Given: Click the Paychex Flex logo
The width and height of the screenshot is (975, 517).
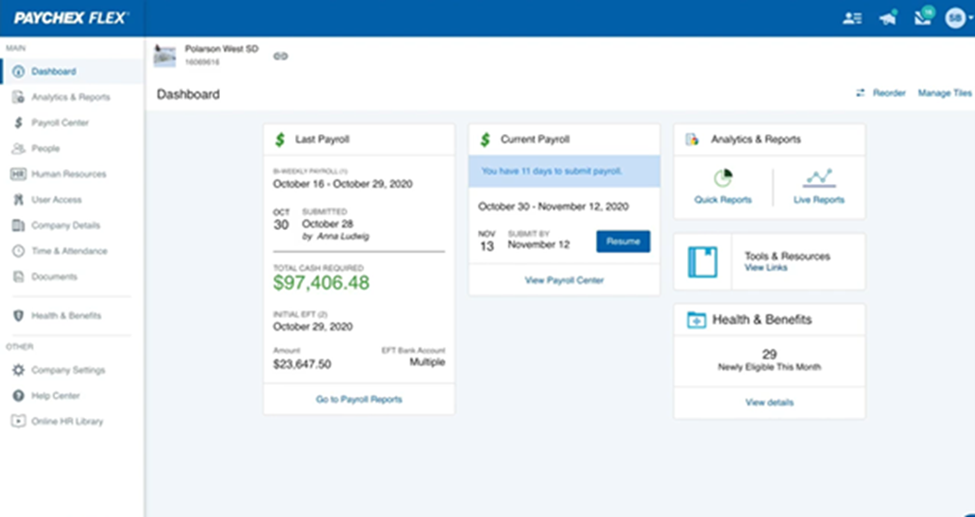Looking at the screenshot, I should [x=71, y=18].
